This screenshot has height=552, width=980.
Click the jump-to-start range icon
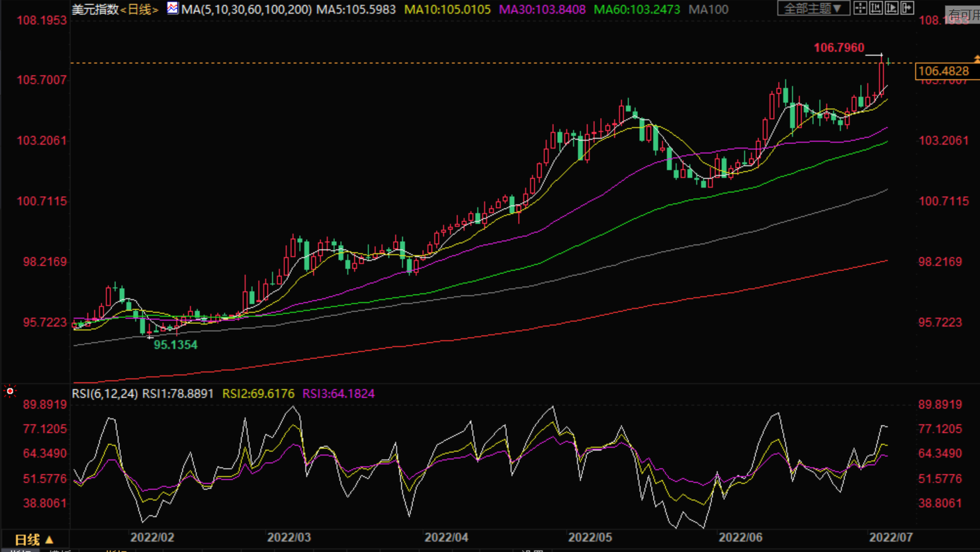(x=876, y=8)
